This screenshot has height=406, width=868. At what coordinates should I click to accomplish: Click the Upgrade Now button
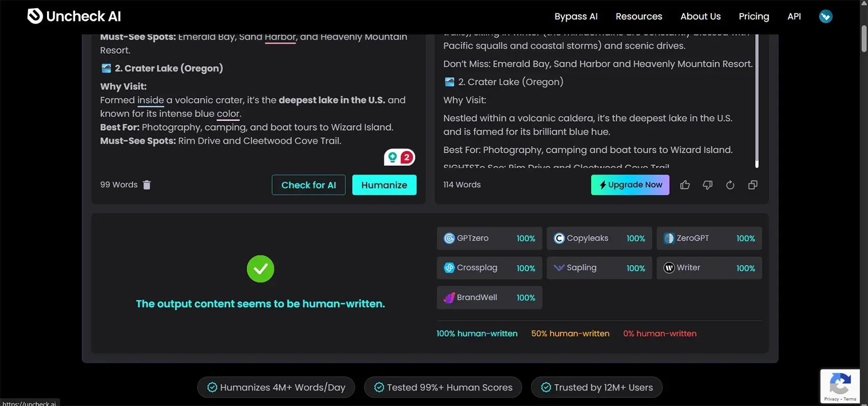[x=630, y=185]
